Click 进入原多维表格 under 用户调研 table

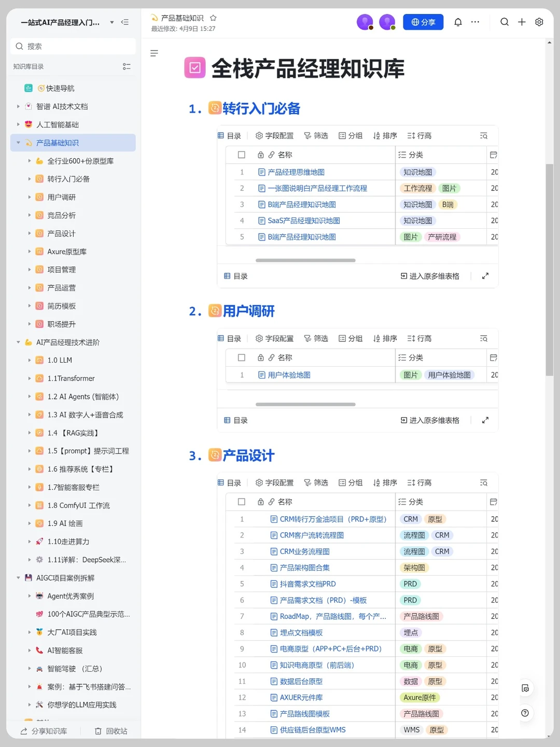click(430, 420)
